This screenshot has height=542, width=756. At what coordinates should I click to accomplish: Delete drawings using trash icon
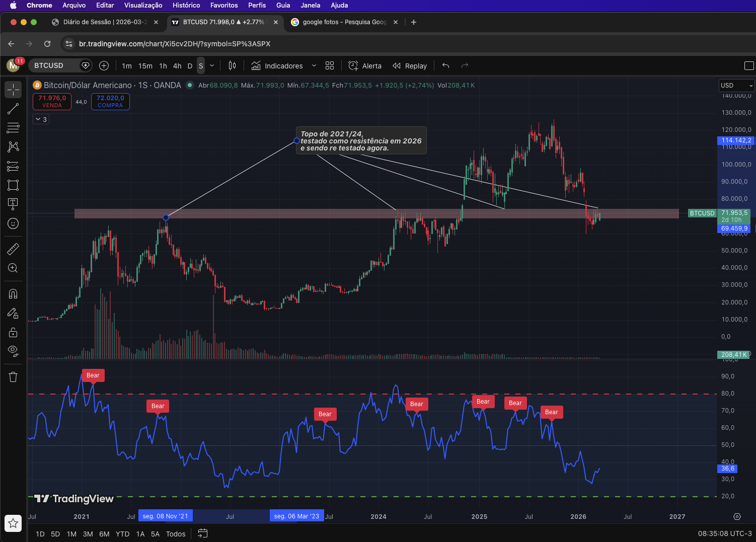(x=13, y=377)
